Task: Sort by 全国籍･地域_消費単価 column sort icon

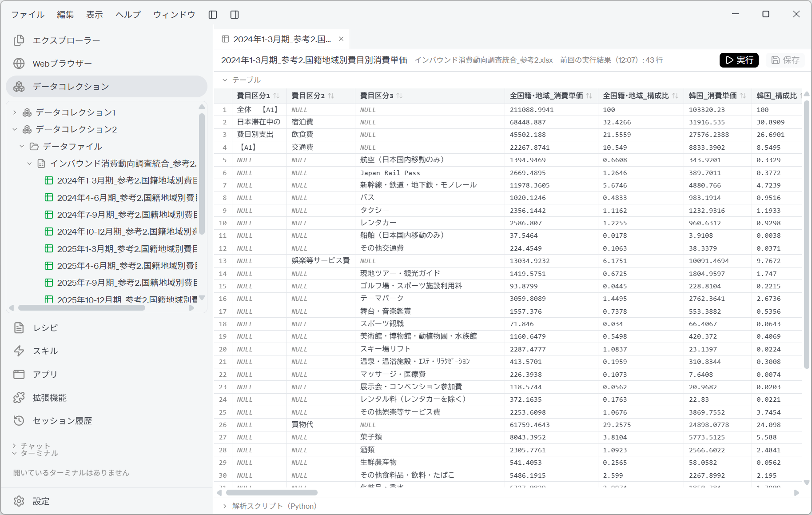Action: click(589, 96)
